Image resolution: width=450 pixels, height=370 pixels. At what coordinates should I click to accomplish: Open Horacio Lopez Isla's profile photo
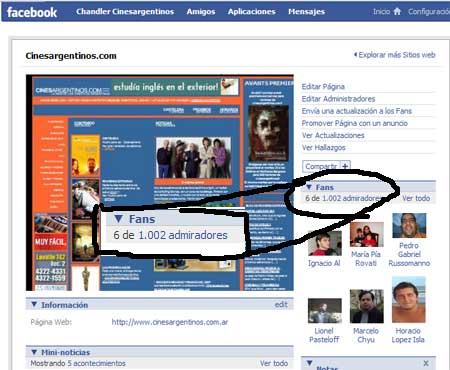click(409, 300)
